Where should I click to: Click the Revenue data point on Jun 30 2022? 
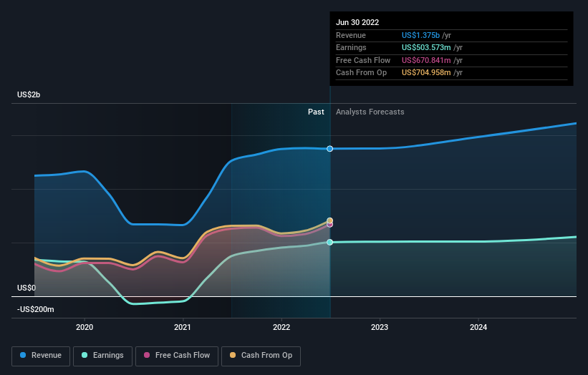coord(329,149)
